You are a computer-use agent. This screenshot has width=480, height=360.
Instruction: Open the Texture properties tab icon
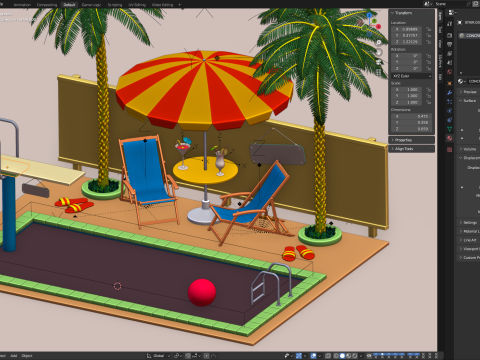click(x=449, y=149)
